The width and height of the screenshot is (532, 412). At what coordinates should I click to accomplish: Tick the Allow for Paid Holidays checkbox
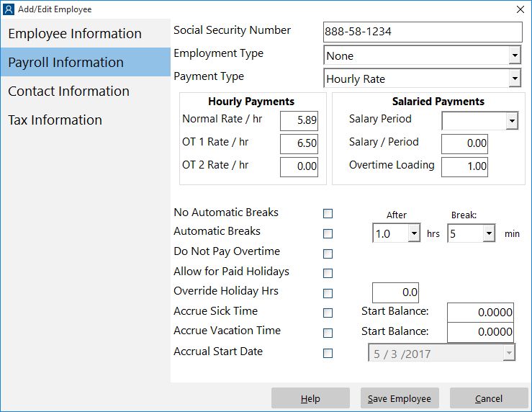[328, 273]
